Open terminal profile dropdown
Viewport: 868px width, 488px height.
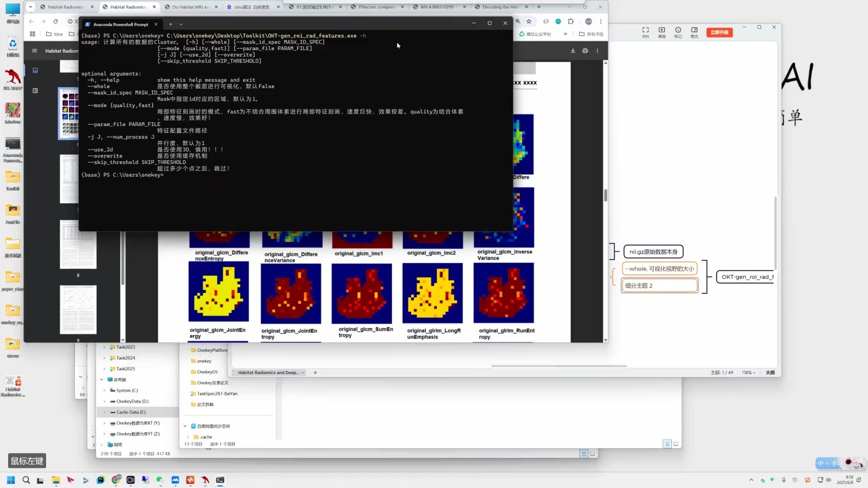[181, 24]
